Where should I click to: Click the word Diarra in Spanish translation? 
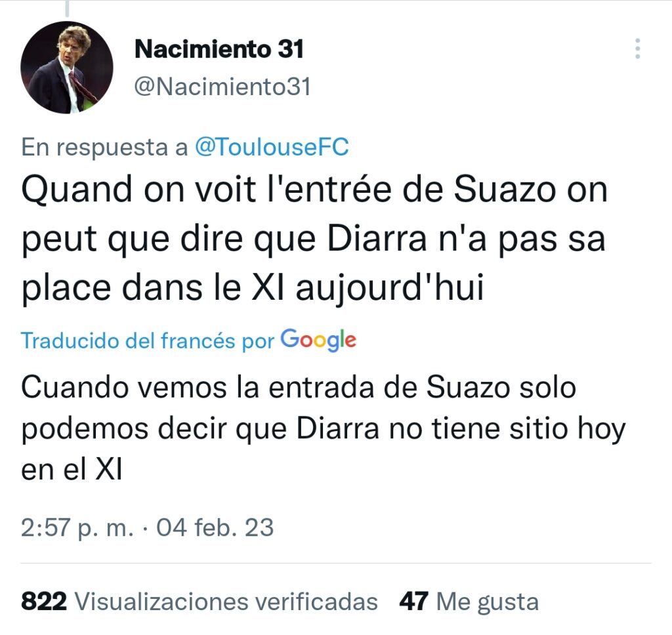tap(338, 428)
